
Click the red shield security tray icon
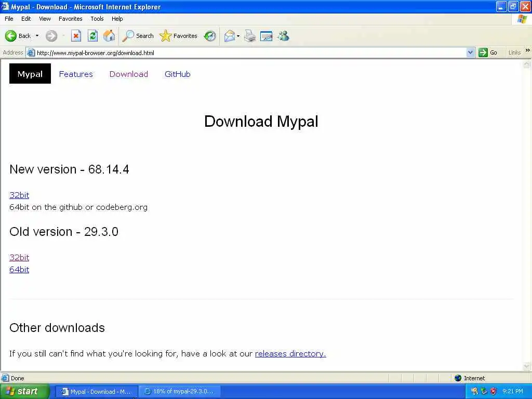point(494,391)
